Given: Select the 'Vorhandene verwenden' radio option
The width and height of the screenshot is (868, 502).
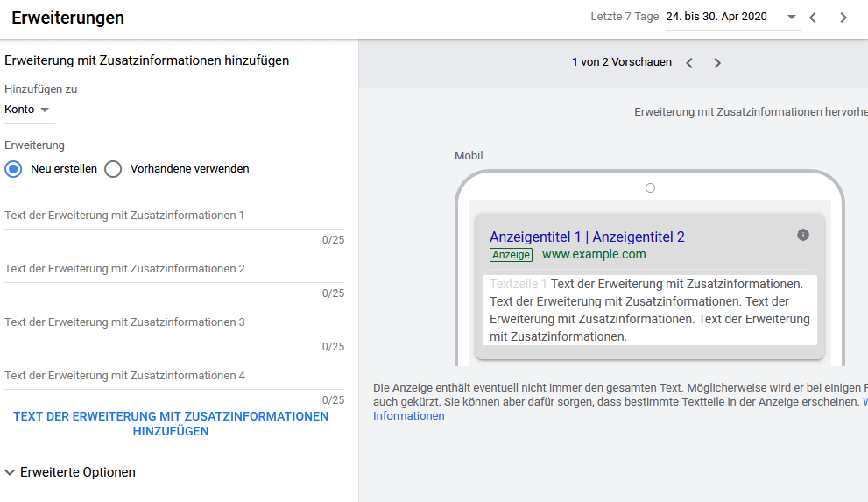Looking at the screenshot, I should click(x=113, y=169).
